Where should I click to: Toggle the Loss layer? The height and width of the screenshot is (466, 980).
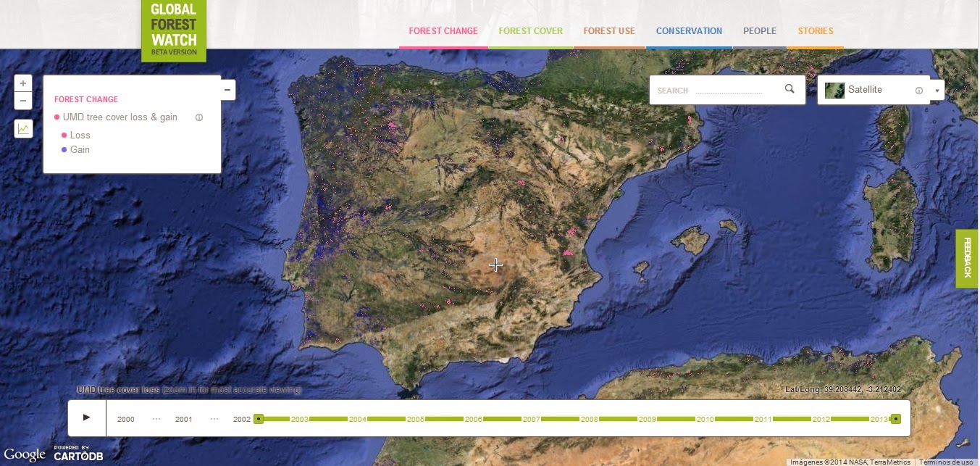point(75,136)
